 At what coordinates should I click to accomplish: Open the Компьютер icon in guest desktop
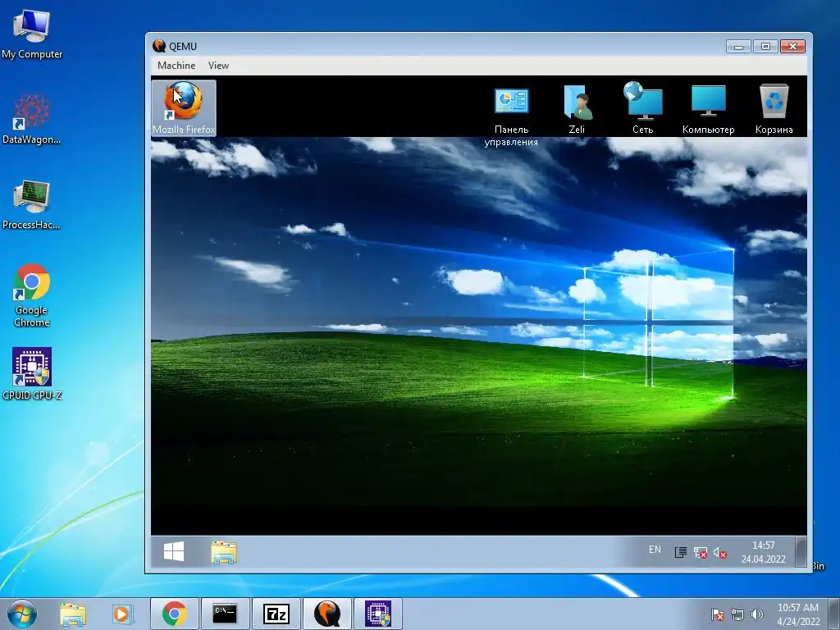pyautogui.click(x=708, y=109)
